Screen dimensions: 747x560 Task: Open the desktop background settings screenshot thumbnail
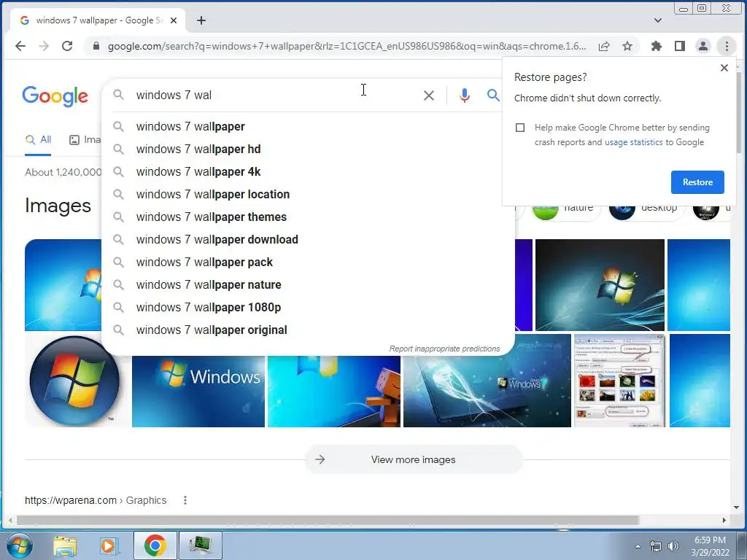[619, 381]
